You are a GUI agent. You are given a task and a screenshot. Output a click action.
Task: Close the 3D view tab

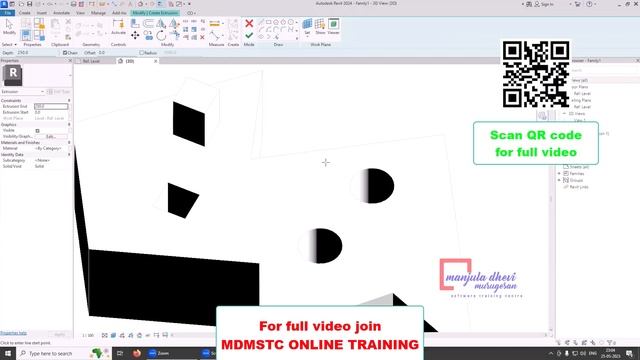pos(156,61)
